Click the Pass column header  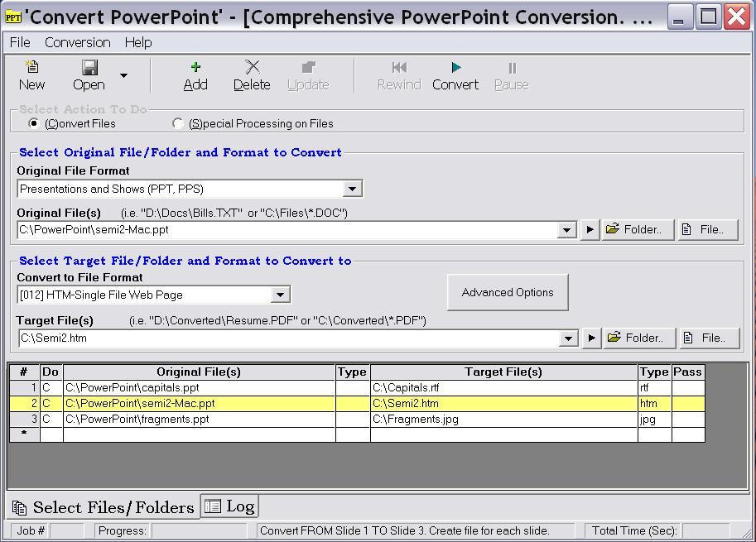[x=688, y=372]
